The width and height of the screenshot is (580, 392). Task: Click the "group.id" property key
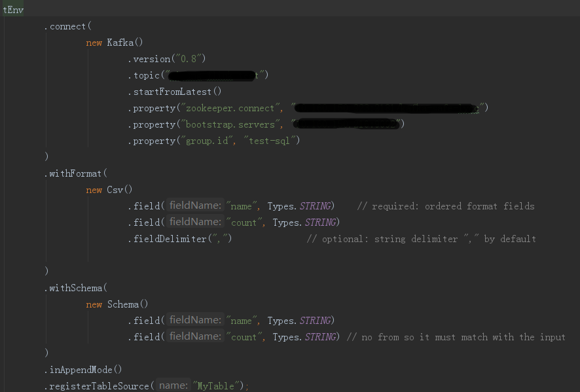tap(210, 141)
